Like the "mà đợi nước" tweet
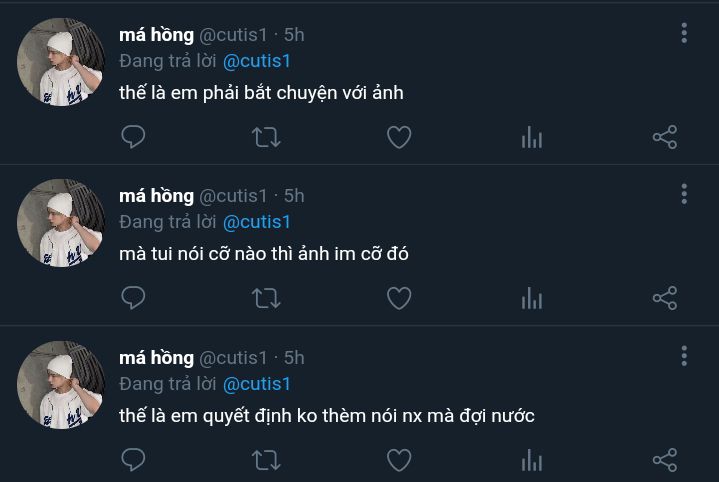Viewport: 719px width, 482px height. [x=399, y=460]
